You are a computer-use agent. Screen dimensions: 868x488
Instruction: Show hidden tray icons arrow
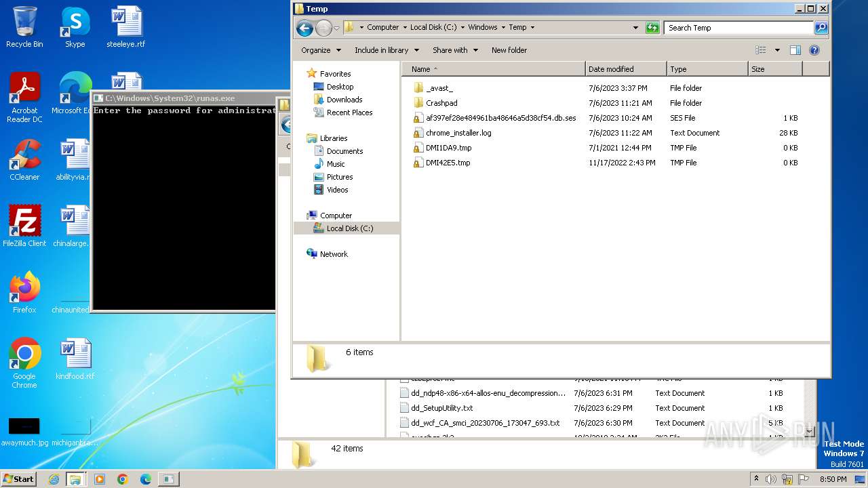pos(756,479)
